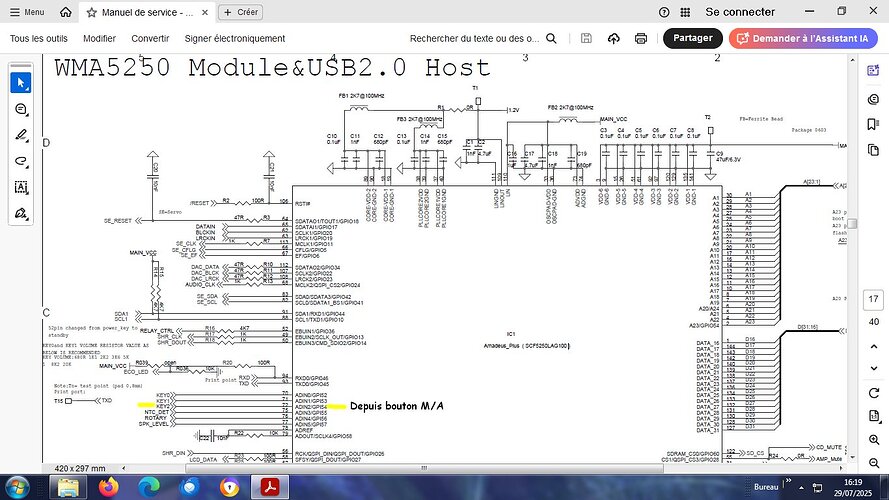Screen dimensions: 889x500
Task: Open Signer électroniquement
Action: (235, 39)
